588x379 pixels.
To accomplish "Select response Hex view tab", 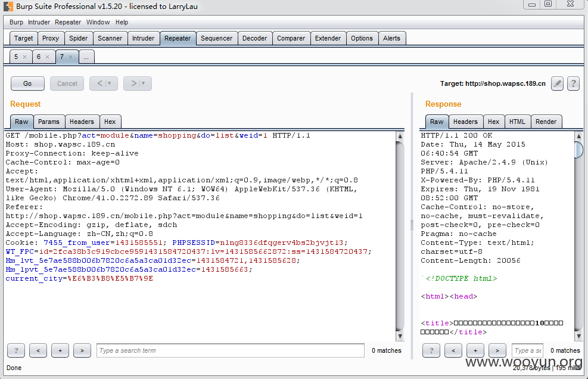I will (493, 122).
